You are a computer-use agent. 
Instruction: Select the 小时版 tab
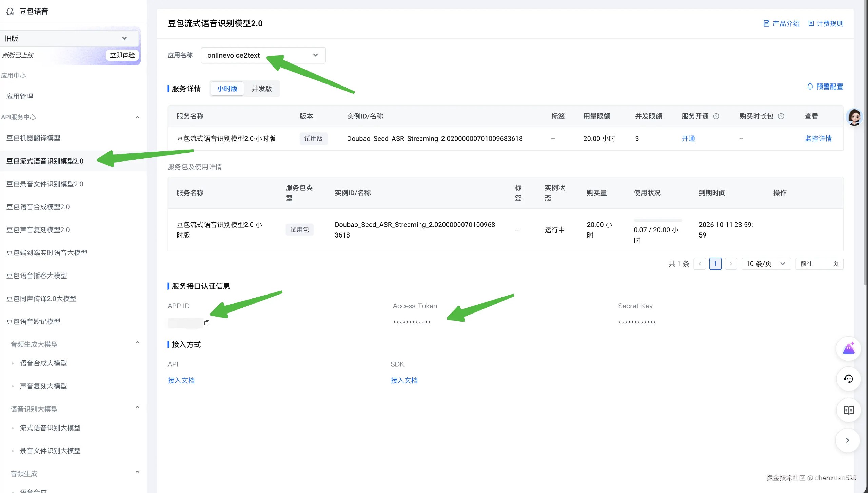coord(227,89)
